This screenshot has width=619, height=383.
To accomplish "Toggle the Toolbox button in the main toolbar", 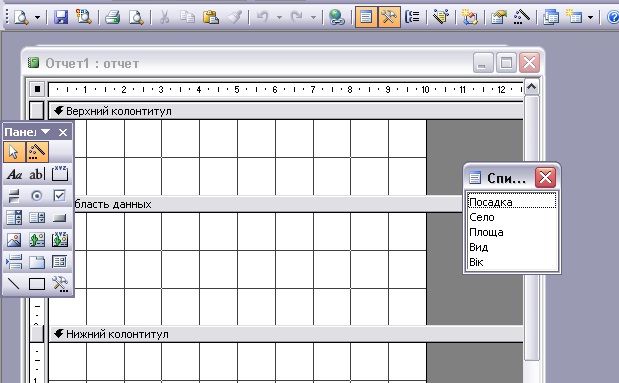I will pos(389,17).
